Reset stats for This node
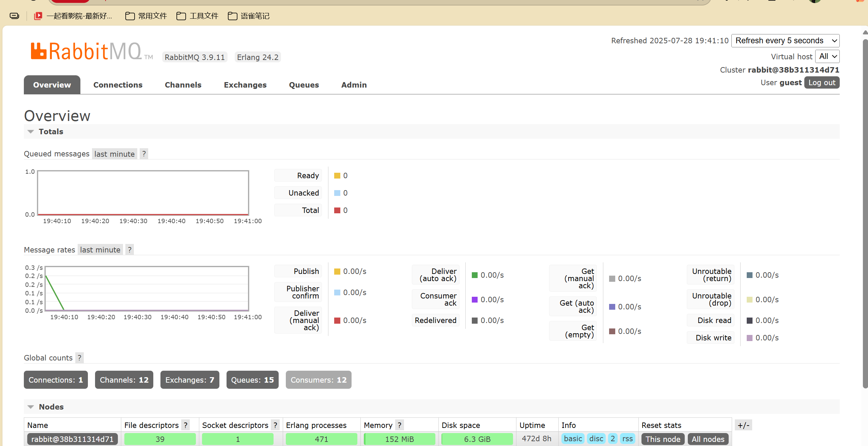Screen dimensions: 868x446 pos(663,439)
